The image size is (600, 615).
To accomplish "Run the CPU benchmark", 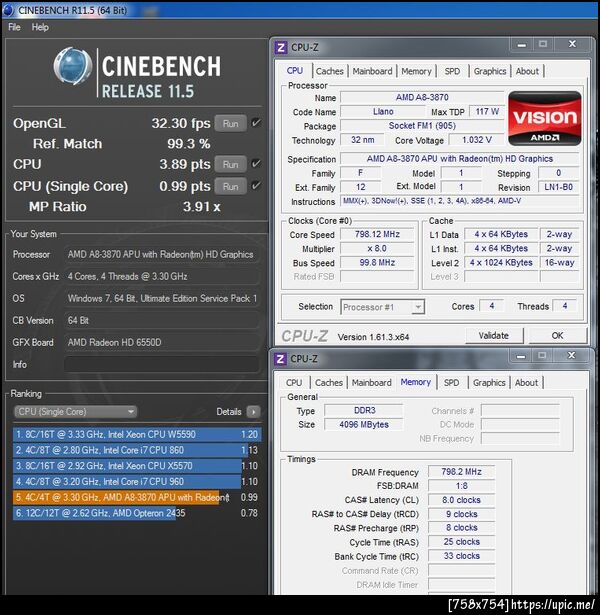I will [x=231, y=164].
